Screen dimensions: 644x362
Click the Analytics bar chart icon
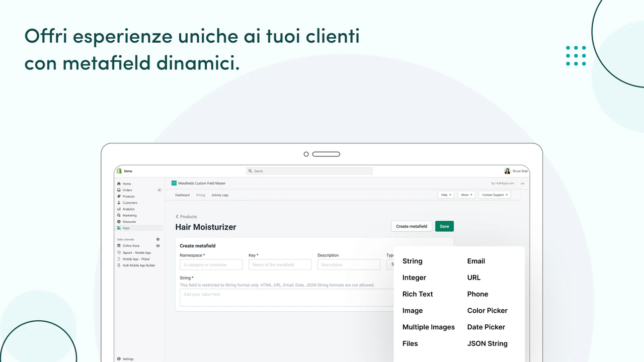click(x=119, y=209)
